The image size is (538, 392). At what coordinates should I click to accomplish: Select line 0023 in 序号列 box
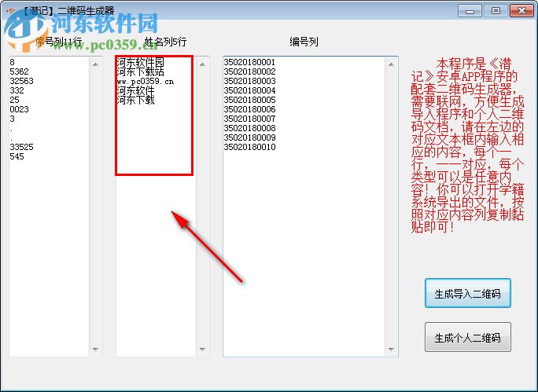tap(19, 109)
